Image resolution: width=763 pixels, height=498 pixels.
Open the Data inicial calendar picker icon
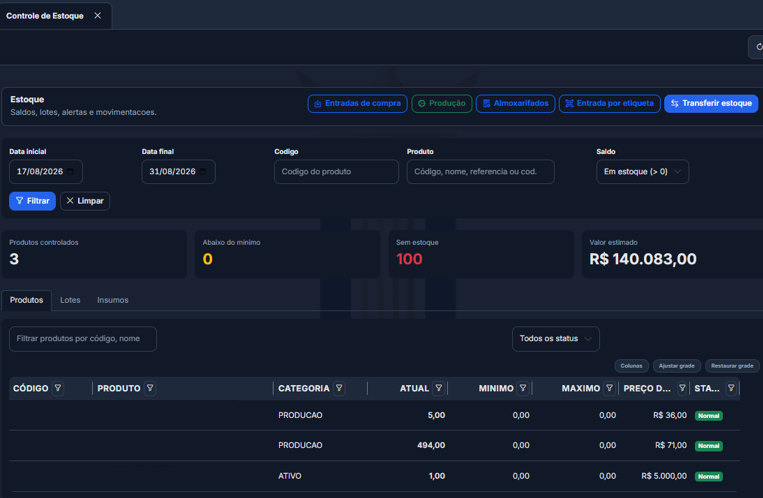pos(71,172)
